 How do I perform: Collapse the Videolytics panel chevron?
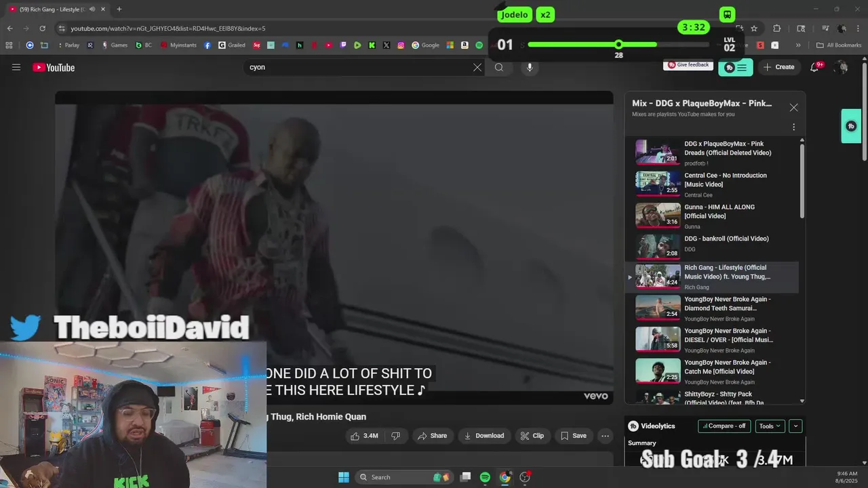tap(795, 426)
